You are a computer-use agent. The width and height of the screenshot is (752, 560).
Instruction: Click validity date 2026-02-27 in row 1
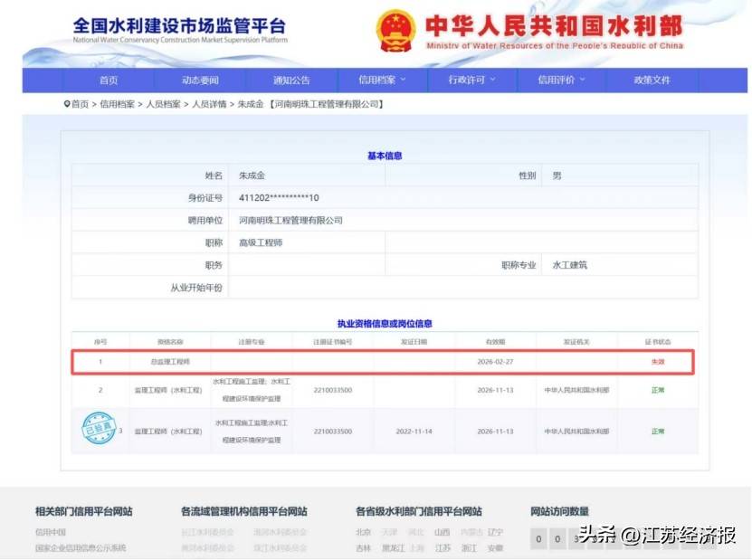click(x=495, y=362)
